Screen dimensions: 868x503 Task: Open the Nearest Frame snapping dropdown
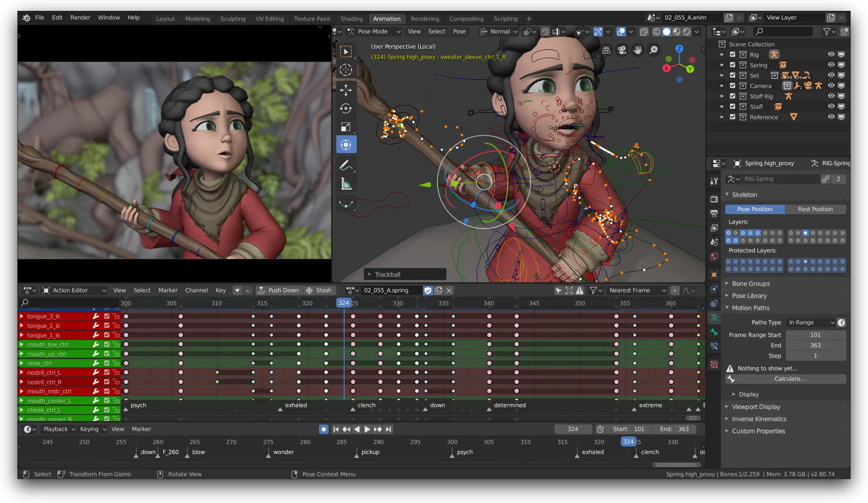(637, 291)
